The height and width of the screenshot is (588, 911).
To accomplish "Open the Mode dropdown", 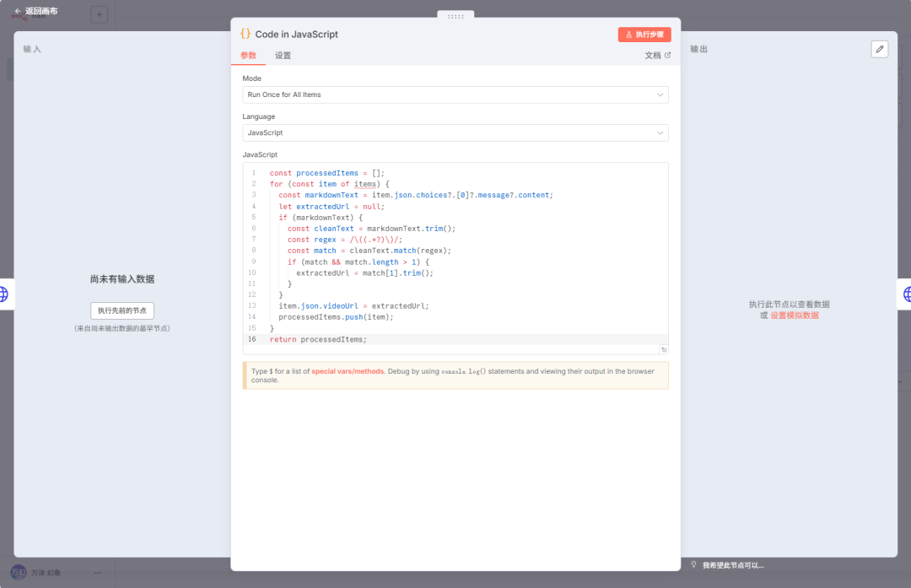I will (455, 94).
